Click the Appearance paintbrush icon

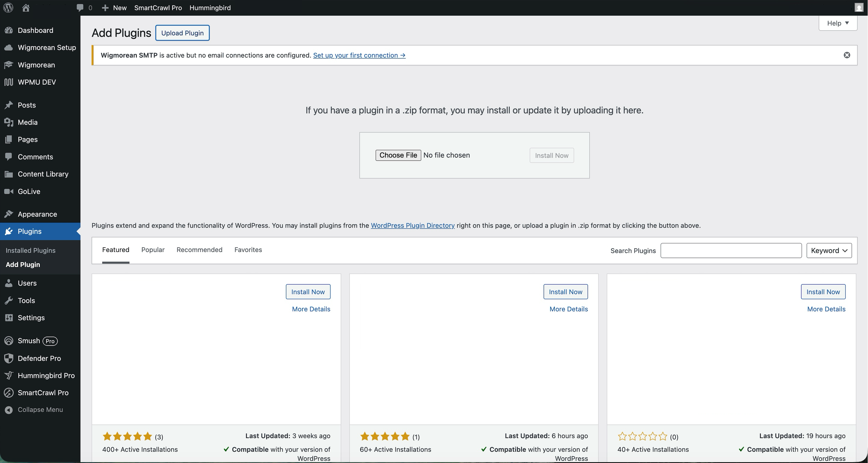[9, 214]
